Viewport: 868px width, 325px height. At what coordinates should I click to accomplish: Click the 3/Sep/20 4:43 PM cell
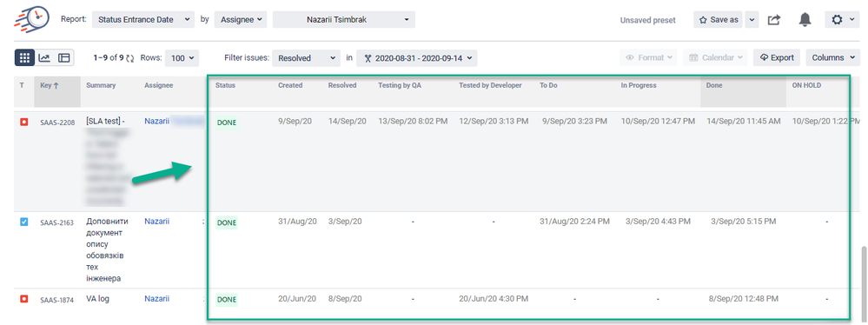pyautogui.click(x=658, y=221)
